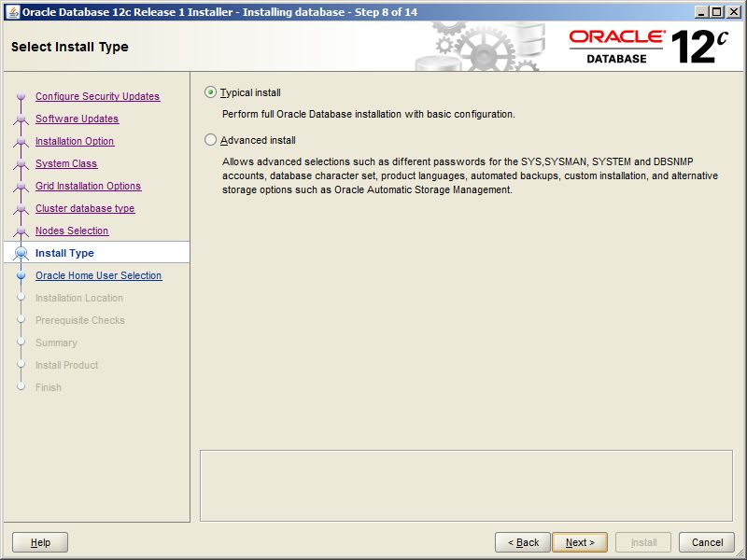
Task: Click the Prerequisite Checks step bullet
Action: tap(21, 319)
